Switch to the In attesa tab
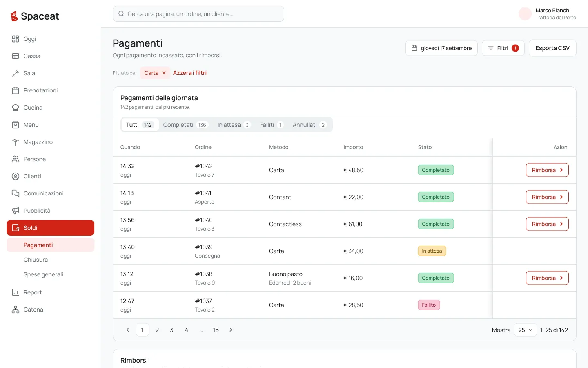Viewport: 588px width, 368px height. click(234, 125)
